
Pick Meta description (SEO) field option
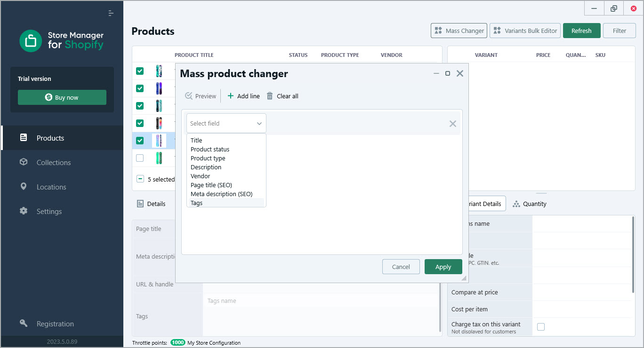(226, 194)
